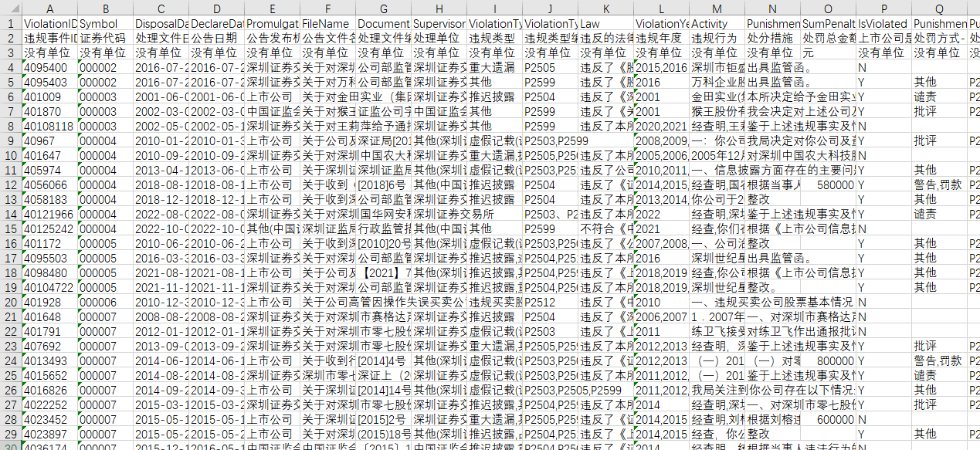980x450 pixels.
Task: Select row 28 header number
Action: click(x=11, y=420)
